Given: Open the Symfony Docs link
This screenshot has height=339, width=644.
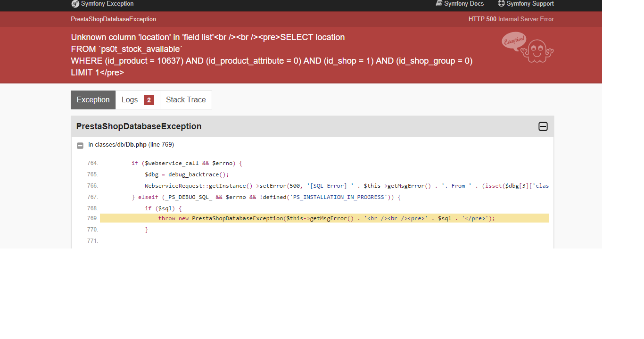Looking at the screenshot, I should pyautogui.click(x=460, y=4).
